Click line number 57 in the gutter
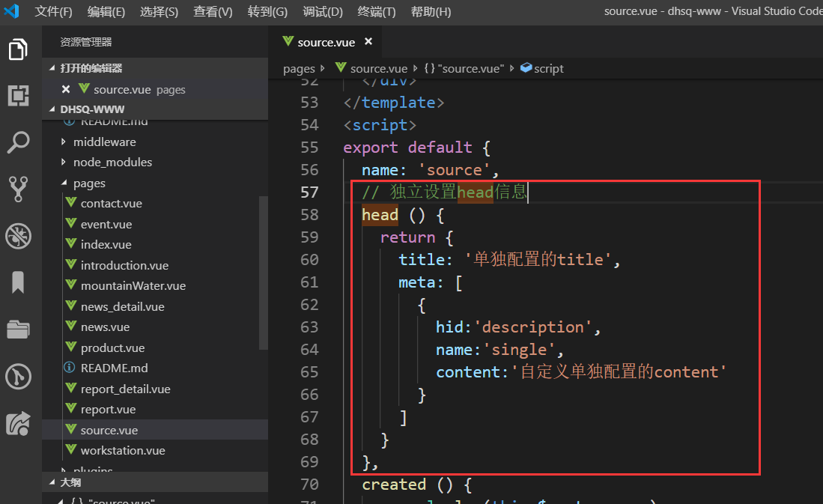The height and width of the screenshot is (504, 823). point(309,192)
